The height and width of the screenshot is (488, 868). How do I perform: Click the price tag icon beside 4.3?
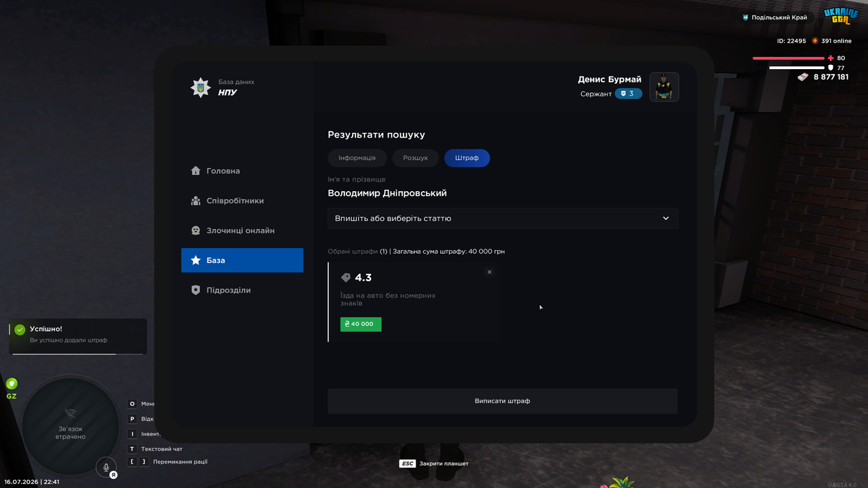(x=346, y=278)
